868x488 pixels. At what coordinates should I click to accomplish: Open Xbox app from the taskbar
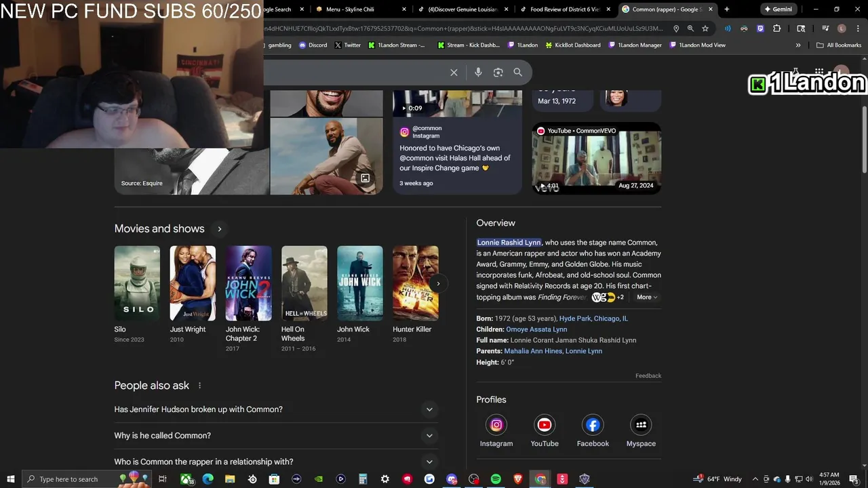click(185, 479)
